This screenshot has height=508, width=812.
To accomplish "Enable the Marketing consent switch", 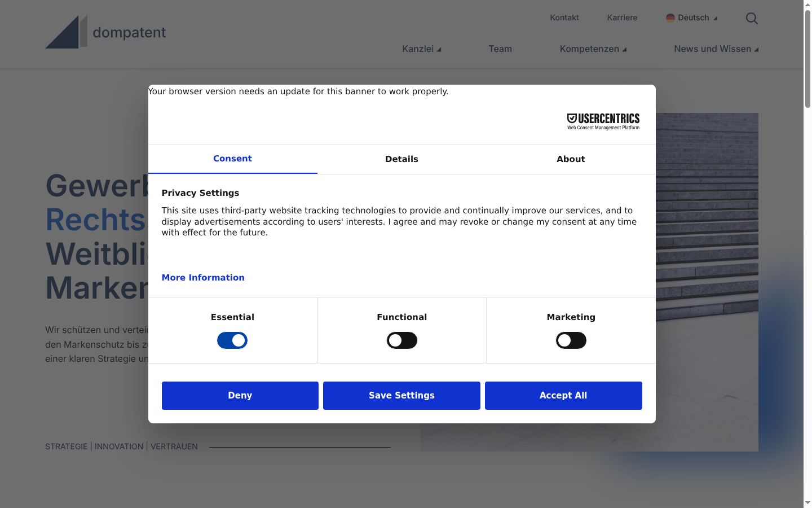I will click(x=571, y=340).
